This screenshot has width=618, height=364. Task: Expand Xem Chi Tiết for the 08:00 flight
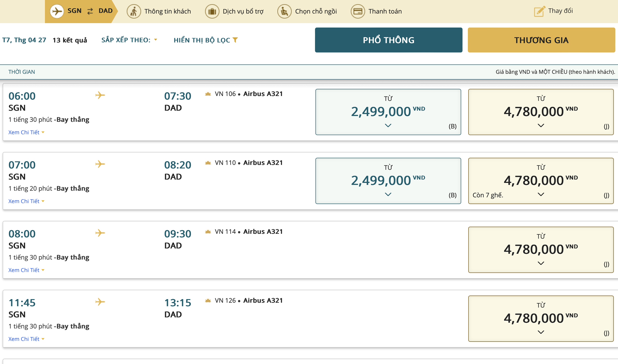pos(26,270)
